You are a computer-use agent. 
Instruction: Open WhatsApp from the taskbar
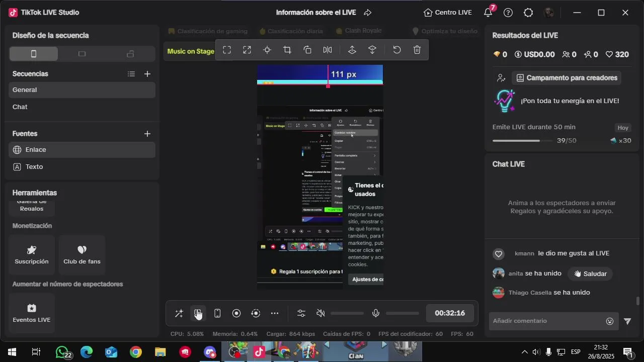[62, 352]
